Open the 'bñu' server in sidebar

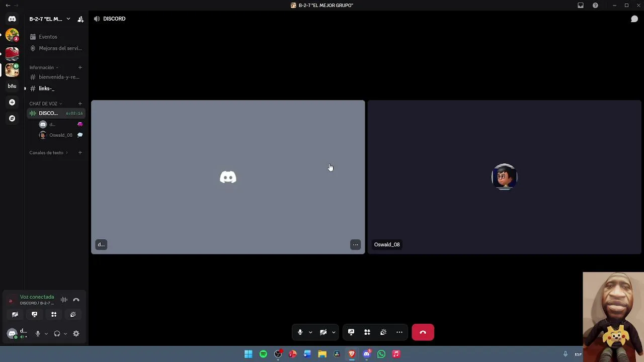tap(12, 86)
